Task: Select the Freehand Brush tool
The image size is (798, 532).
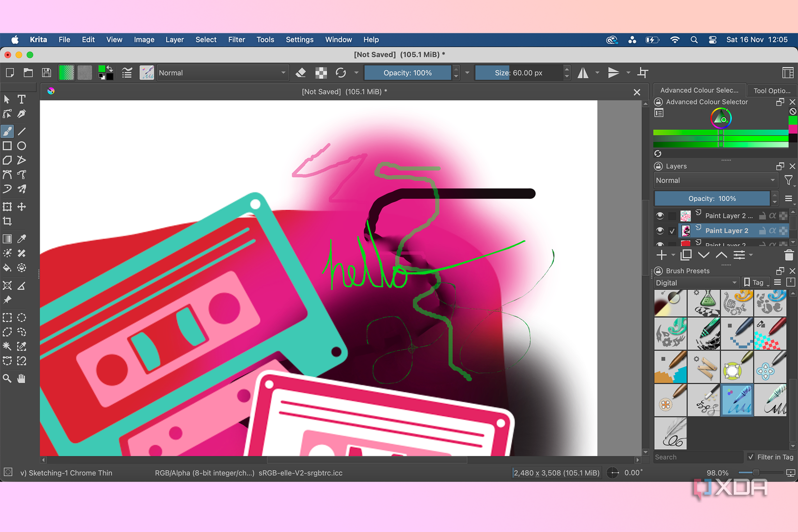Action: [x=7, y=131]
